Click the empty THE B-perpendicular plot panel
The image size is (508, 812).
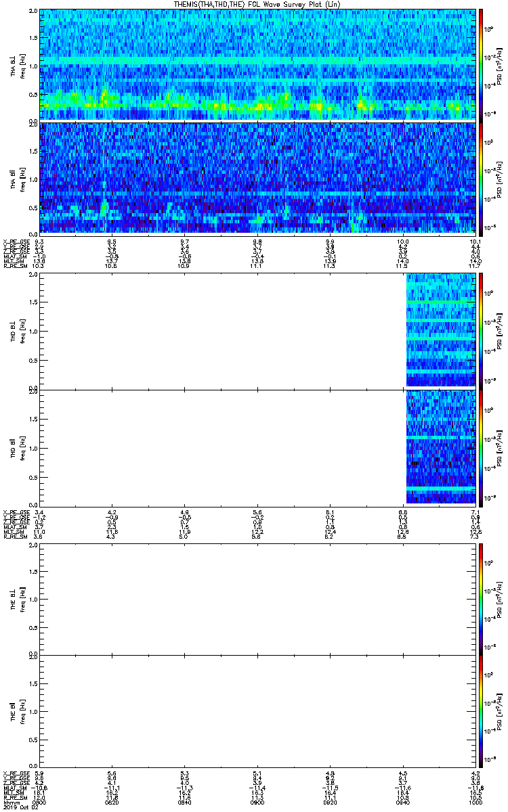(257, 600)
